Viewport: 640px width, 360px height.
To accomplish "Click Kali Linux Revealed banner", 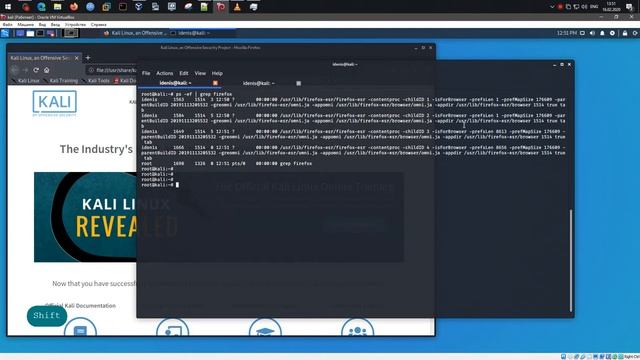I will pyautogui.click(x=85, y=217).
